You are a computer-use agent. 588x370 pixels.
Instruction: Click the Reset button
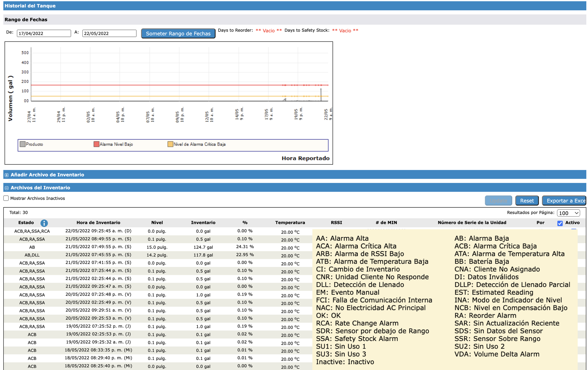(x=527, y=201)
